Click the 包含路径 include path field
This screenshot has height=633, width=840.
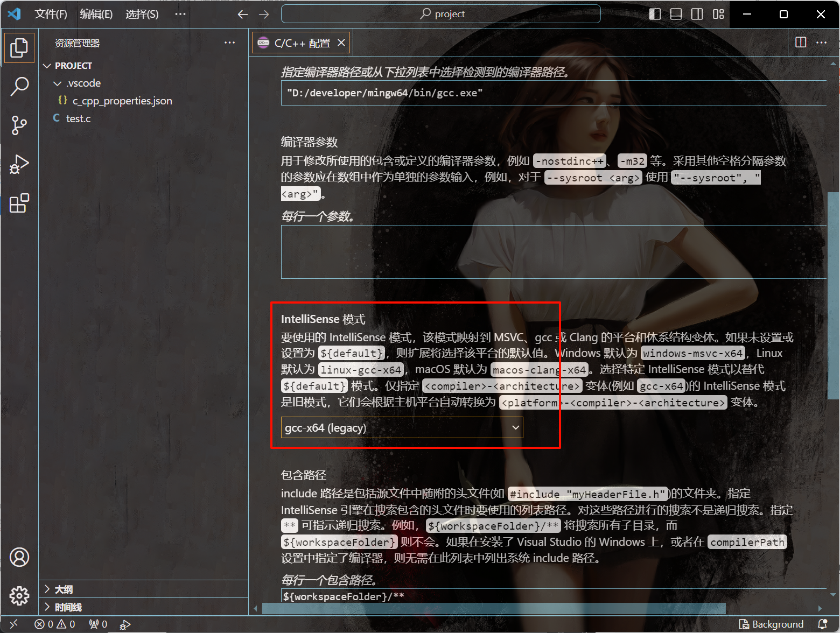tap(554, 596)
